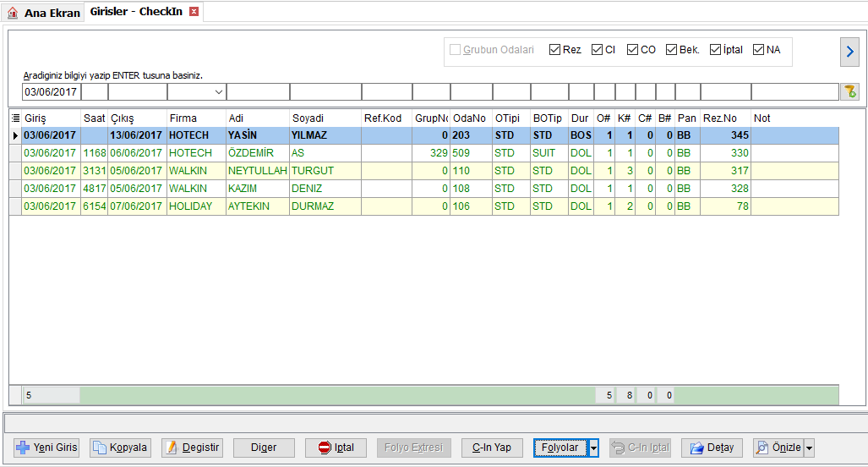Click the BOS status cell

(x=581, y=135)
